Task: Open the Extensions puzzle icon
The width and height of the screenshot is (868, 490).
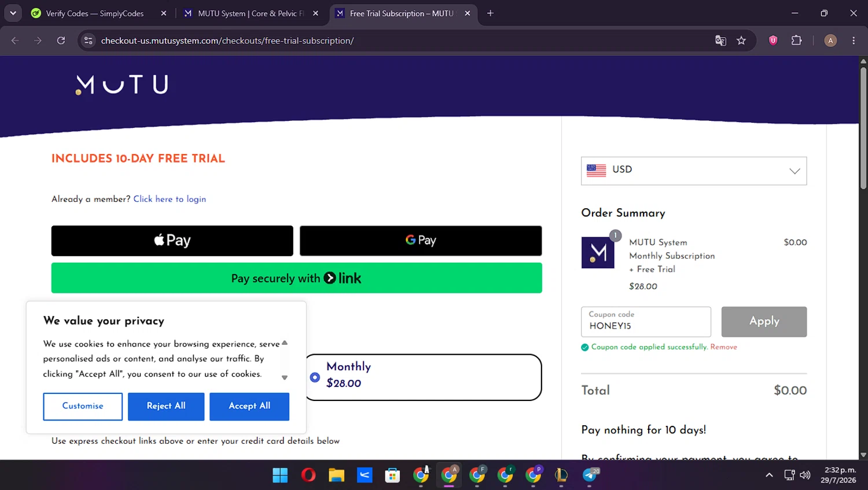Action: point(797,40)
